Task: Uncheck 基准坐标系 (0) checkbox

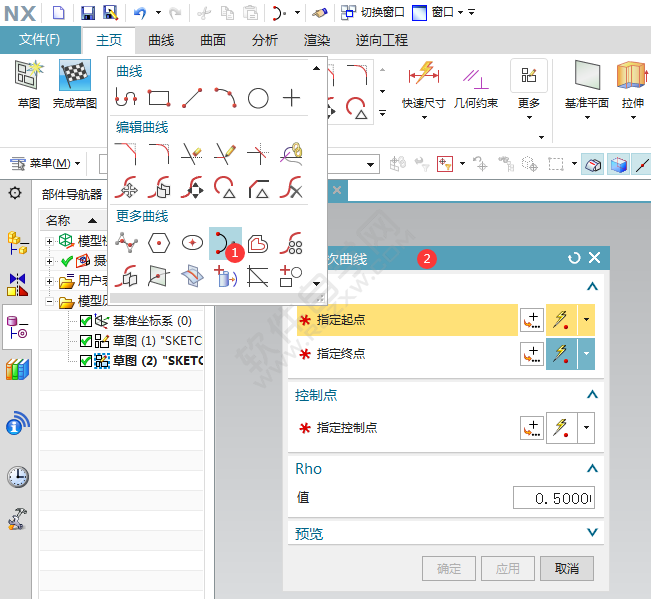Action: (x=86, y=321)
